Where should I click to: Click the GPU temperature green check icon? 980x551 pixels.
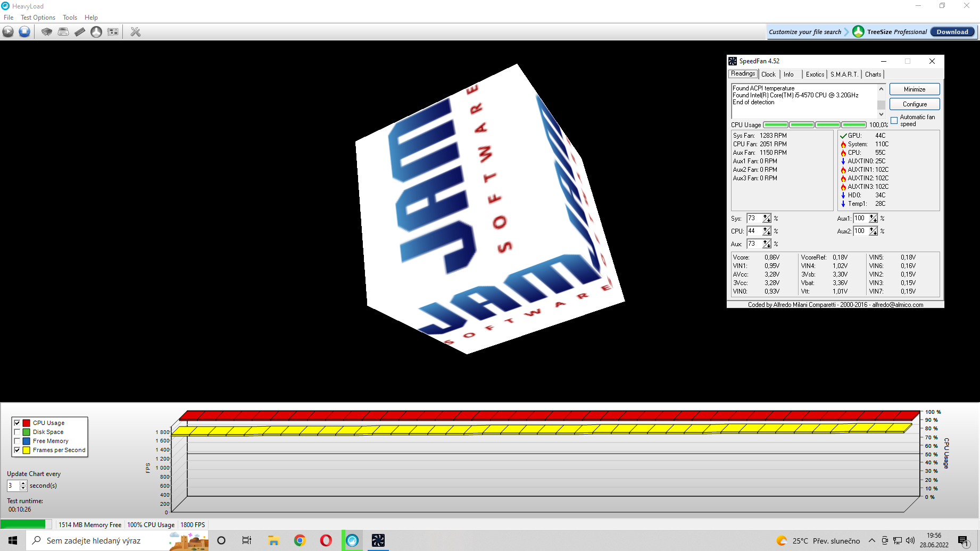(x=843, y=136)
